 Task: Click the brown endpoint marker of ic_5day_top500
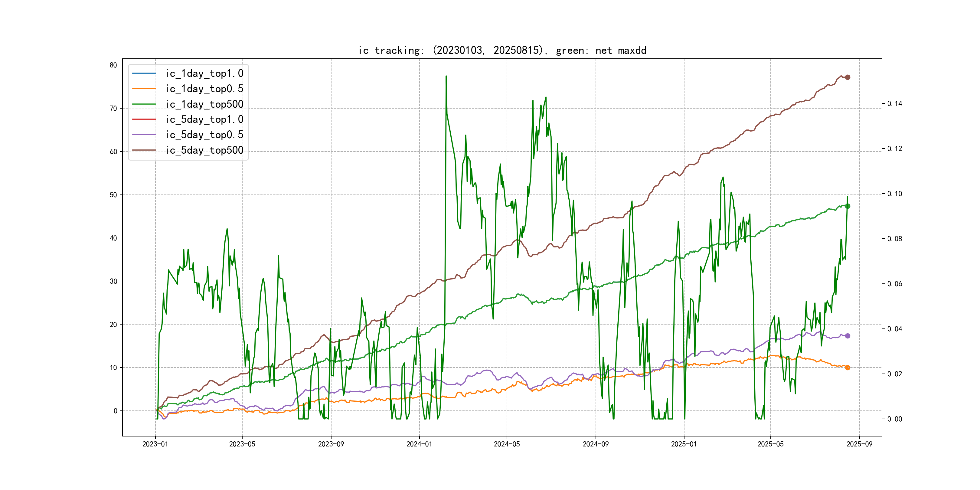tap(848, 77)
